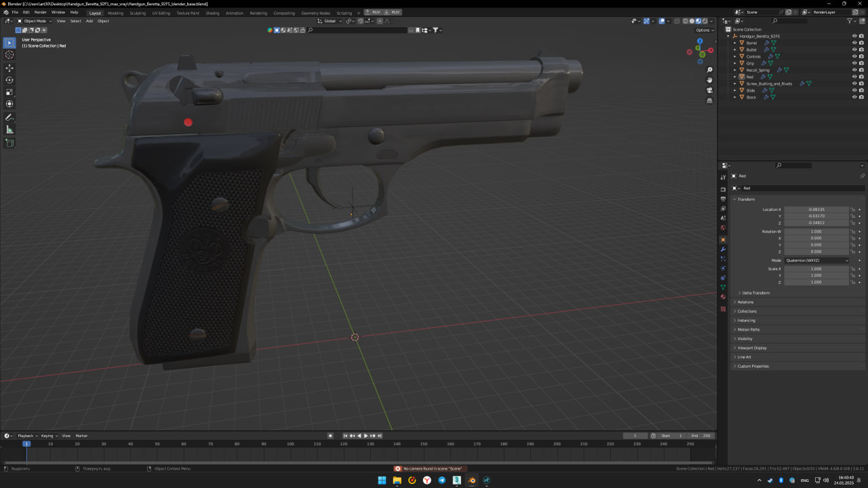Image resolution: width=868 pixels, height=488 pixels.
Task: Collapse the Handgun_Beretta_92FS hierarchy
Action: (x=728, y=36)
